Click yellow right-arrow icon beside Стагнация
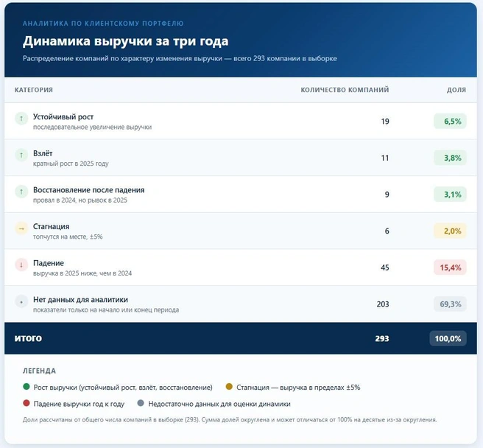 tap(21, 228)
